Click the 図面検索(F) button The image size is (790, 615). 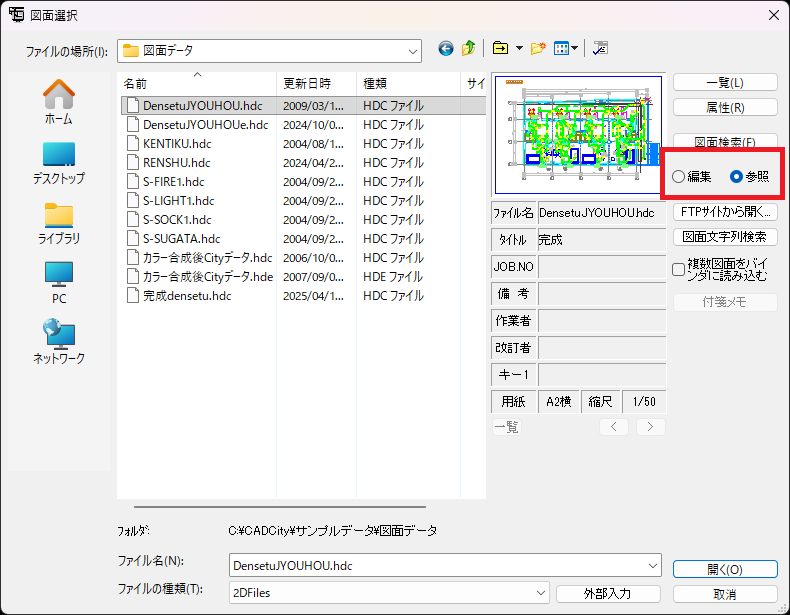coord(725,141)
